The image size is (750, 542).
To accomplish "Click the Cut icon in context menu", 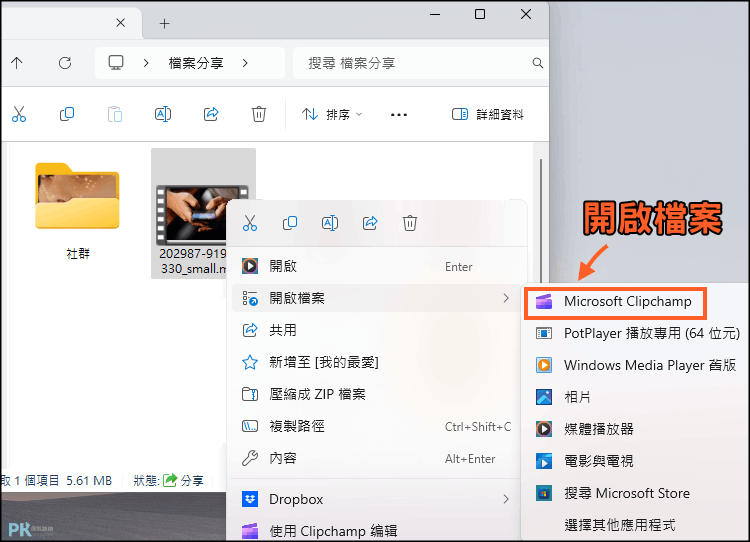I will point(250,223).
